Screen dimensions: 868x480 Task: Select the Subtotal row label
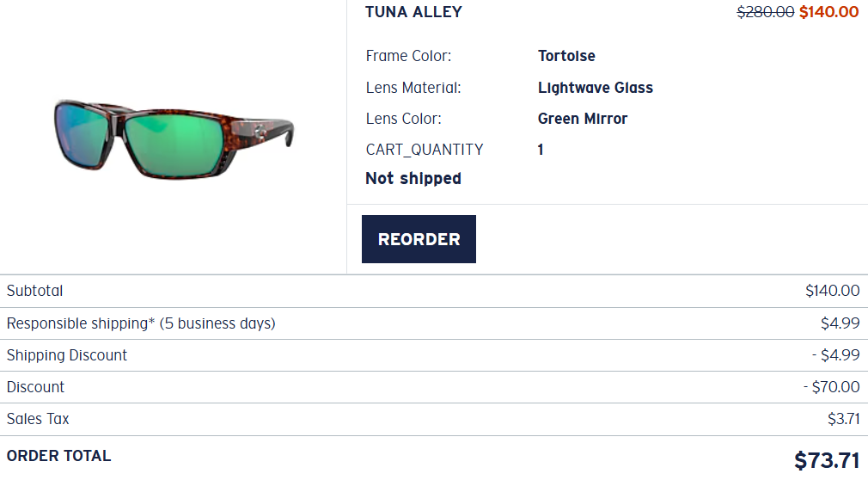point(35,291)
